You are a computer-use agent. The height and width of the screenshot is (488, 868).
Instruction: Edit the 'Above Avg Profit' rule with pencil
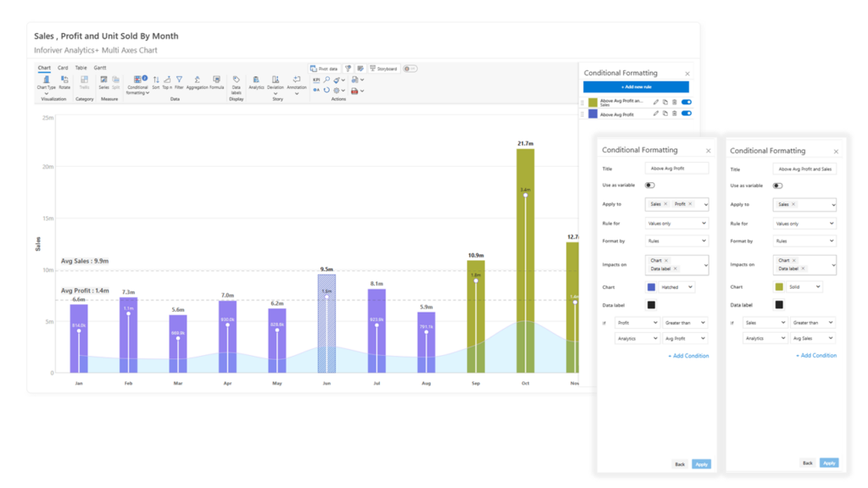[656, 114]
